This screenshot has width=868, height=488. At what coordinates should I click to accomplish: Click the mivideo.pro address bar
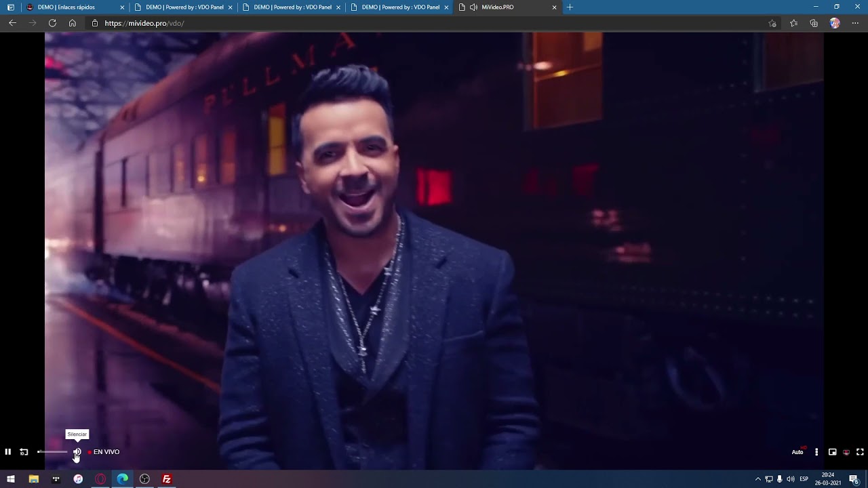click(x=434, y=23)
